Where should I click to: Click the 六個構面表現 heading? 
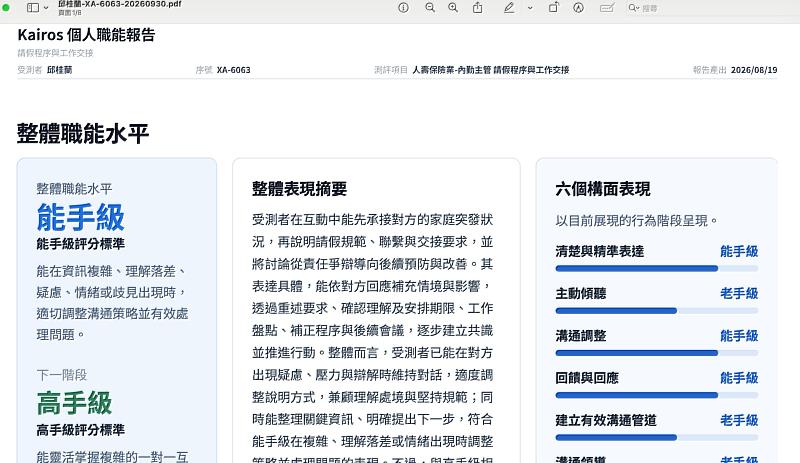(x=603, y=189)
